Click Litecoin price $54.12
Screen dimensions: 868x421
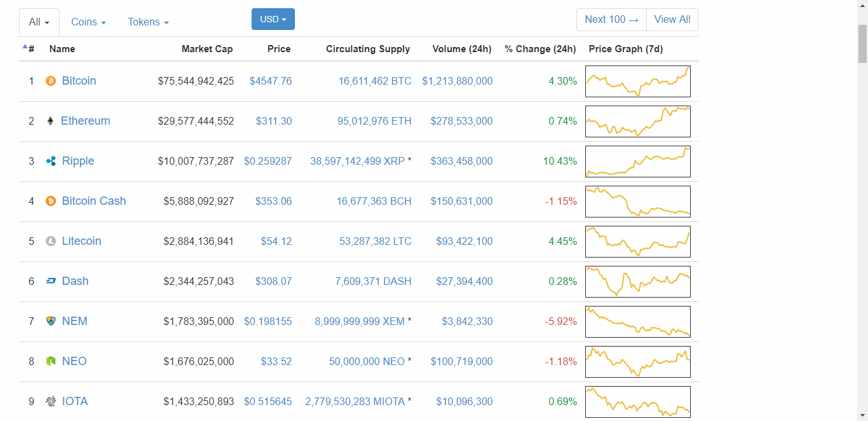click(276, 242)
